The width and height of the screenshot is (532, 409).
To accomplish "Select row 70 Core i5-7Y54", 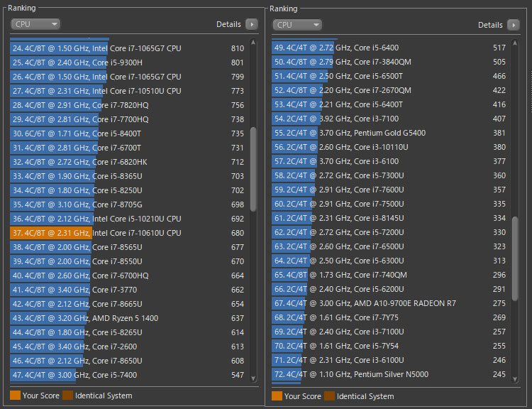I will pyautogui.click(x=390, y=346).
